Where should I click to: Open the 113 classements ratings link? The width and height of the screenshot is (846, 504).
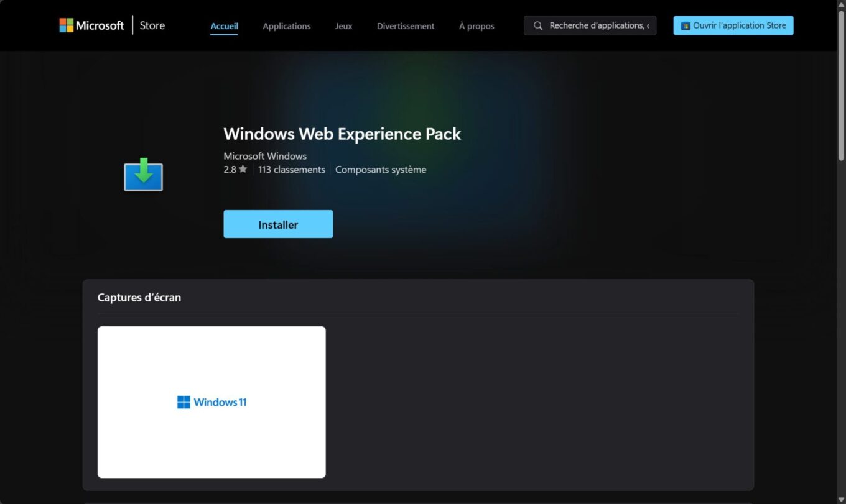point(291,170)
